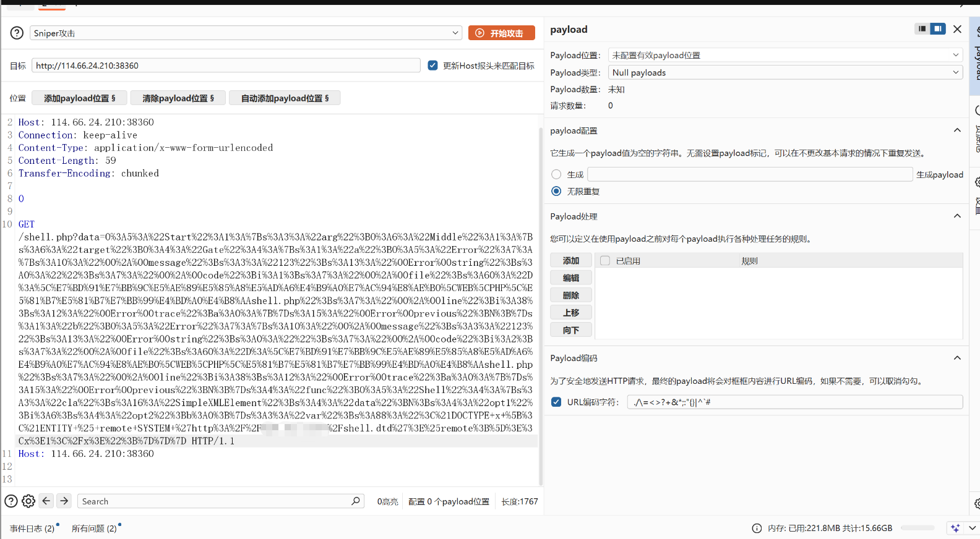980x539 pixels.
Task: Collapse the Payload编码 section
Action: (x=957, y=358)
